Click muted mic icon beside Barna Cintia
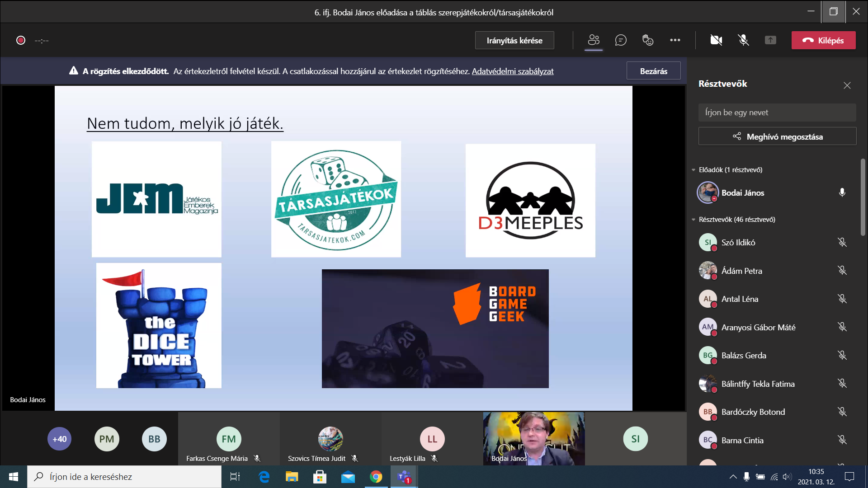 pos(842,440)
